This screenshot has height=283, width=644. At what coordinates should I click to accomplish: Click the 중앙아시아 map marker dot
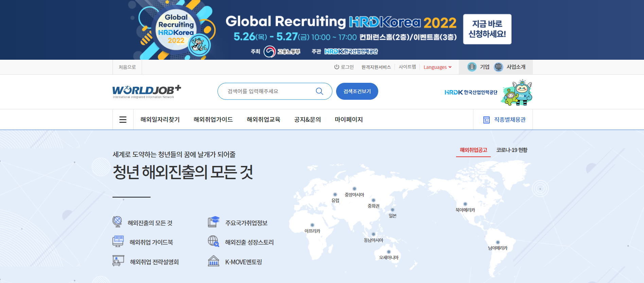[354, 189]
